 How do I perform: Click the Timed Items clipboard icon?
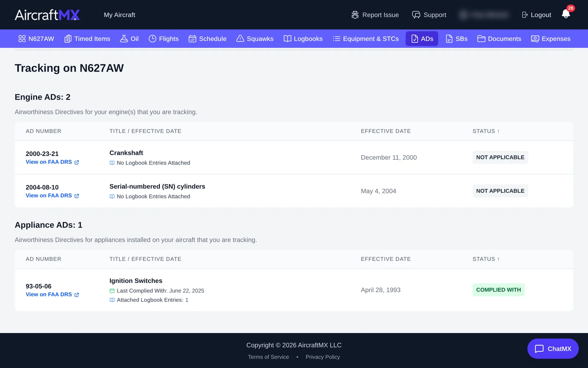coord(68,39)
